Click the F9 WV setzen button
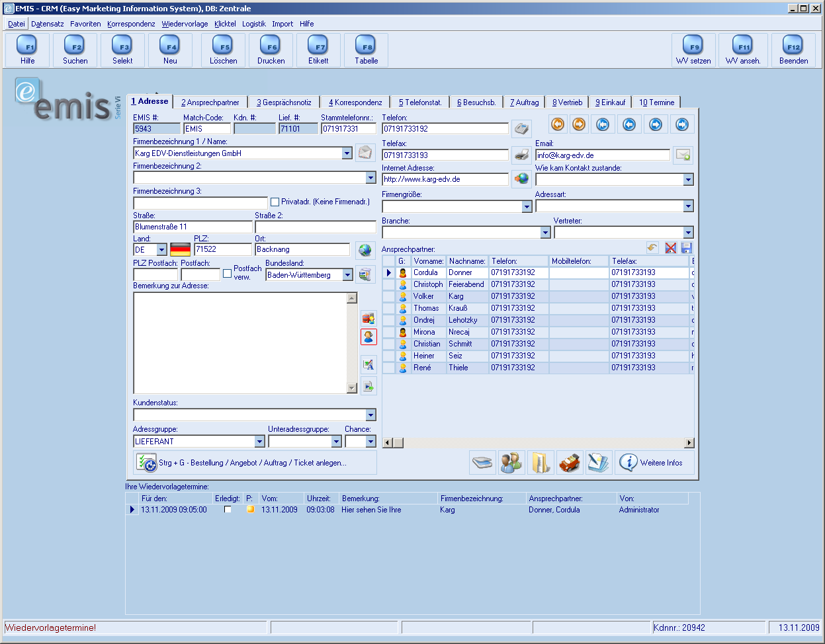The image size is (825, 644). 693,50
